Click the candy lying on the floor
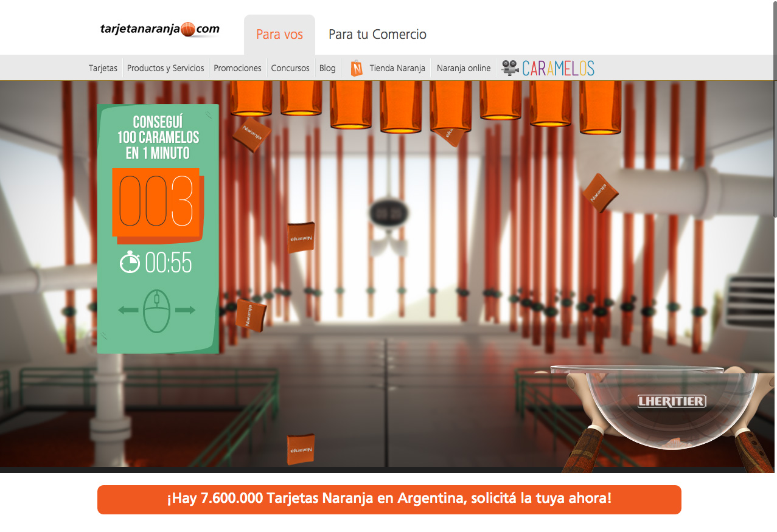Image resolution: width=777 pixels, height=532 pixels. 301,449
